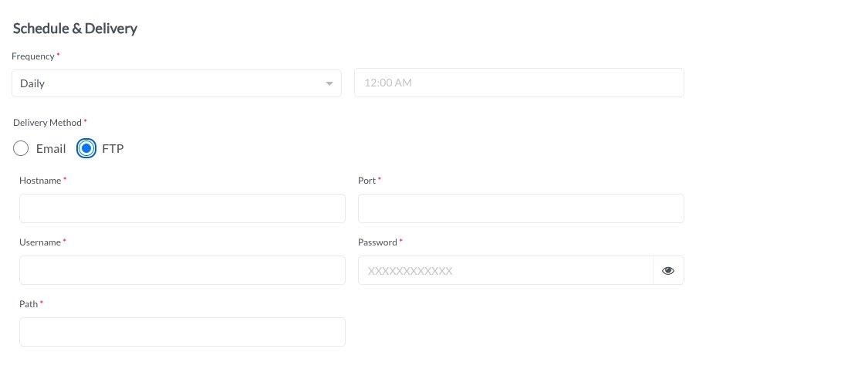Click the Schedule & Delivery heading
This screenshot has height=369, width=868.
(75, 29)
